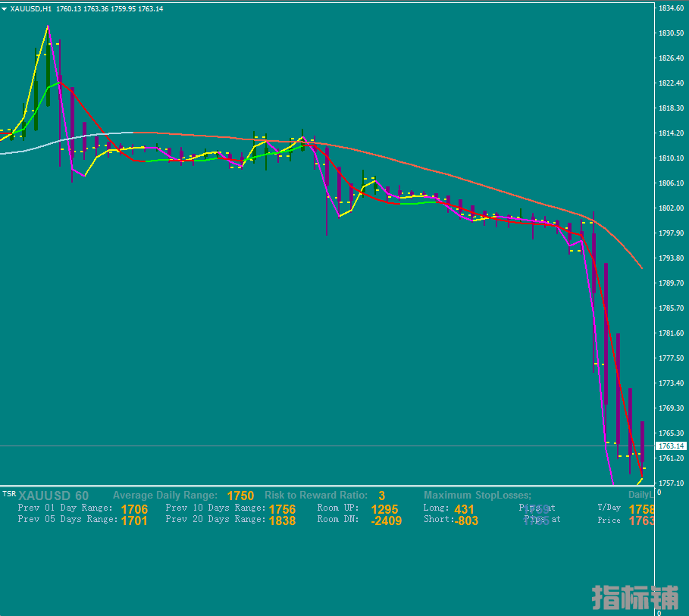Image resolution: width=689 pixels, height=616 pixels.
Task: Click the current price tag 1763.14
Action: (x=669, y=446)
